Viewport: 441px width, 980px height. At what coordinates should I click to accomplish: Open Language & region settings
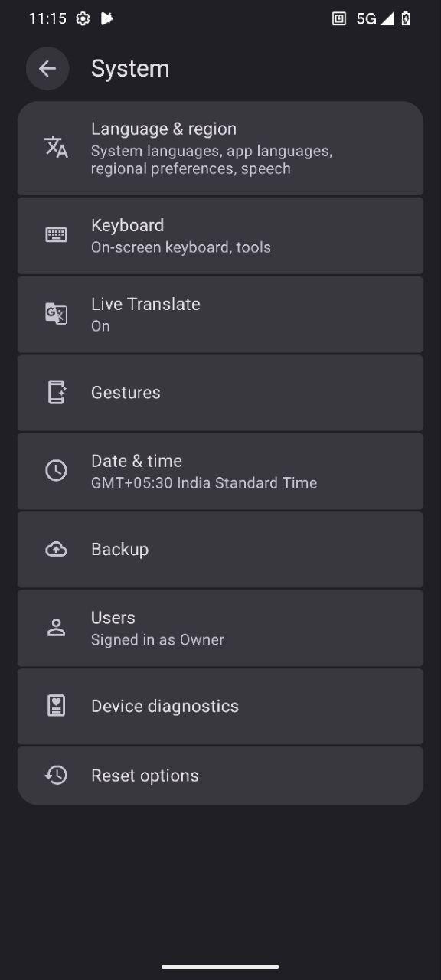click(220, 149)
